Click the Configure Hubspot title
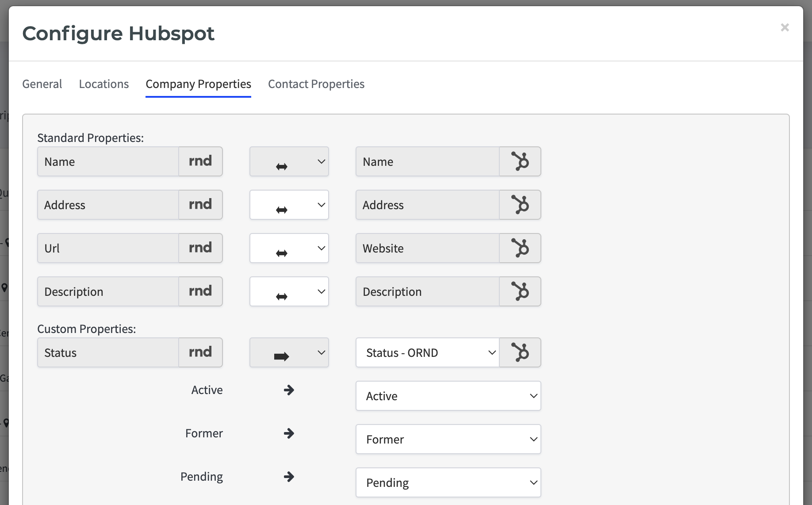This screenshot has width=812, height=505. click(119, 34)
